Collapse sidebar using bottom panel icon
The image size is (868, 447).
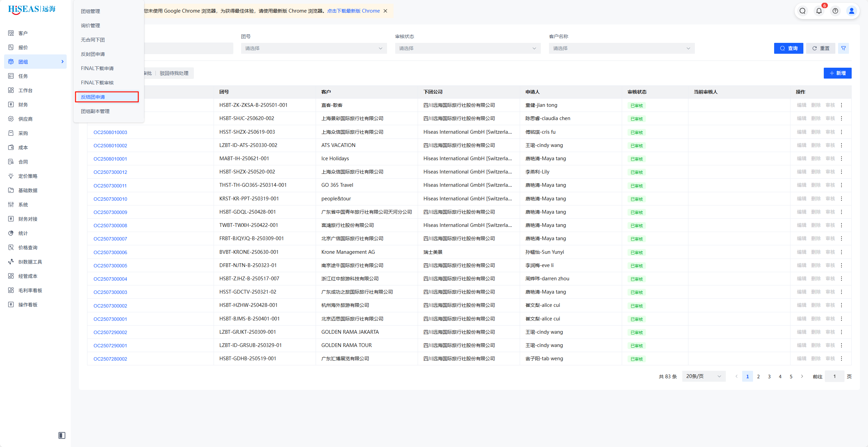tap(62, 435)
